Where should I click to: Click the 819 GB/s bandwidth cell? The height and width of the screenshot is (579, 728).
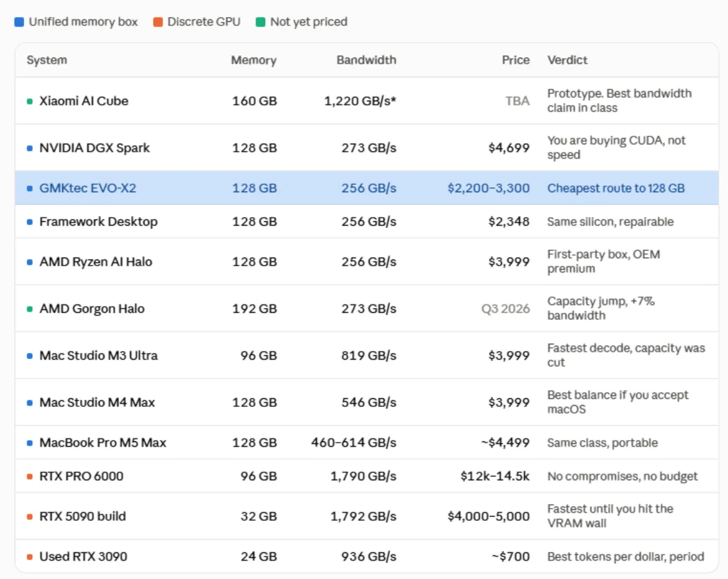pyautogui.click(x=369, y=355)
